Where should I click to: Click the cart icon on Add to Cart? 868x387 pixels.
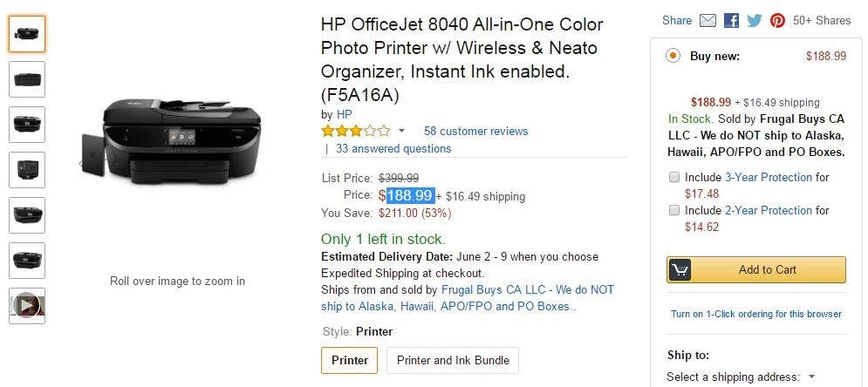[680, 270]
